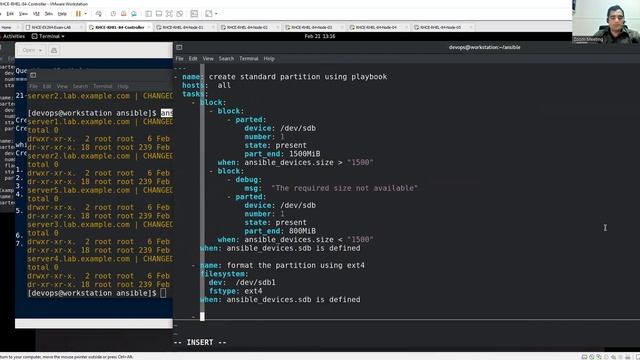640x360 pixels.
Task: Enable Unity mode icon in VMware toolbar
Action: point(179,13)
